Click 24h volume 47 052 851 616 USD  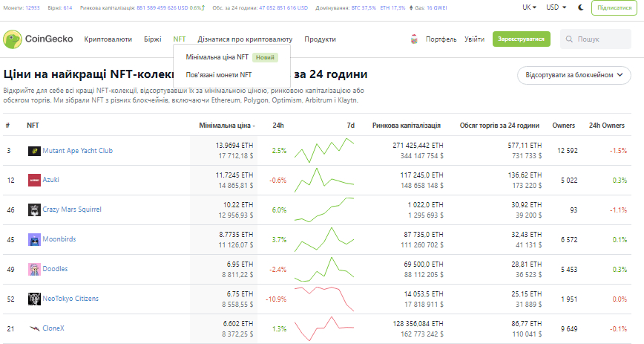283,8
